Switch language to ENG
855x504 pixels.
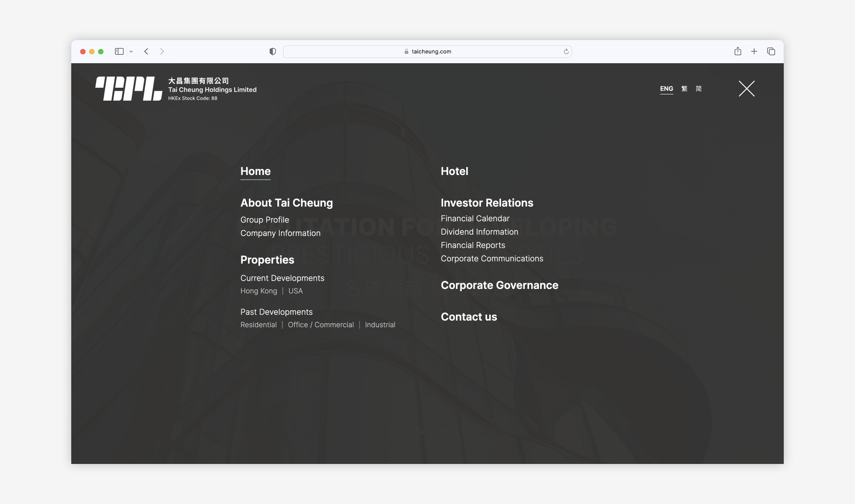point(666,89)
